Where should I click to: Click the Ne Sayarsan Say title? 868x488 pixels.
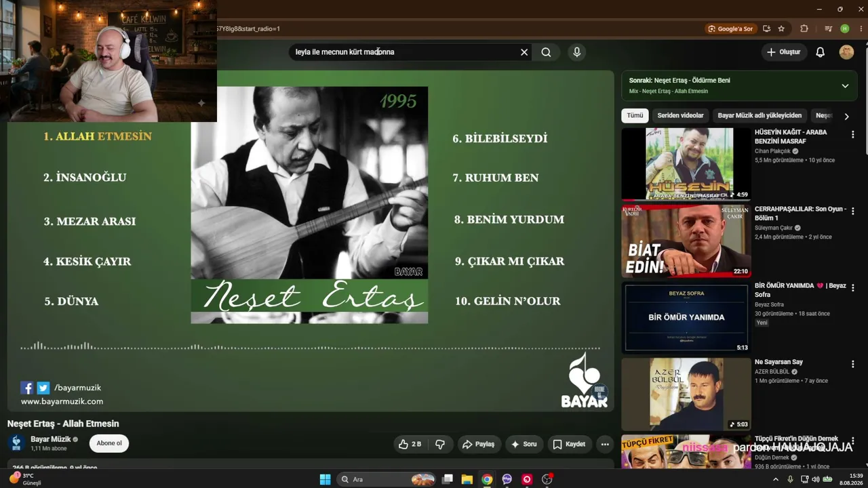pos(778,362)
